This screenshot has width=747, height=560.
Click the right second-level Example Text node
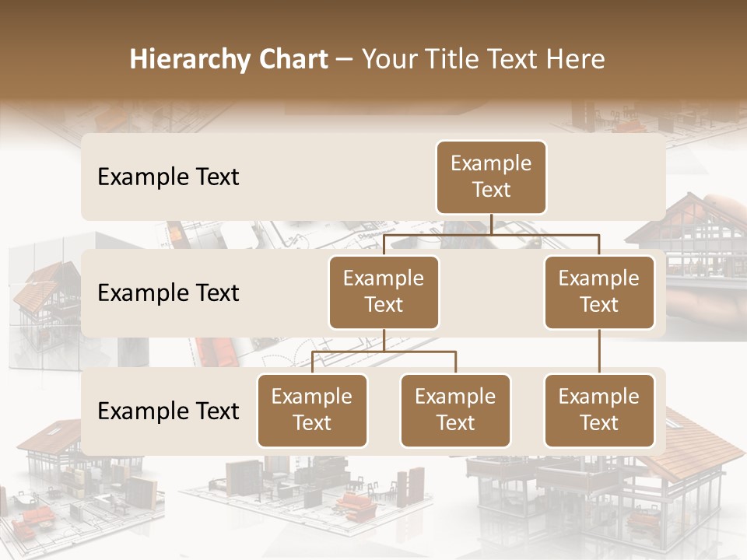point(599,292)
